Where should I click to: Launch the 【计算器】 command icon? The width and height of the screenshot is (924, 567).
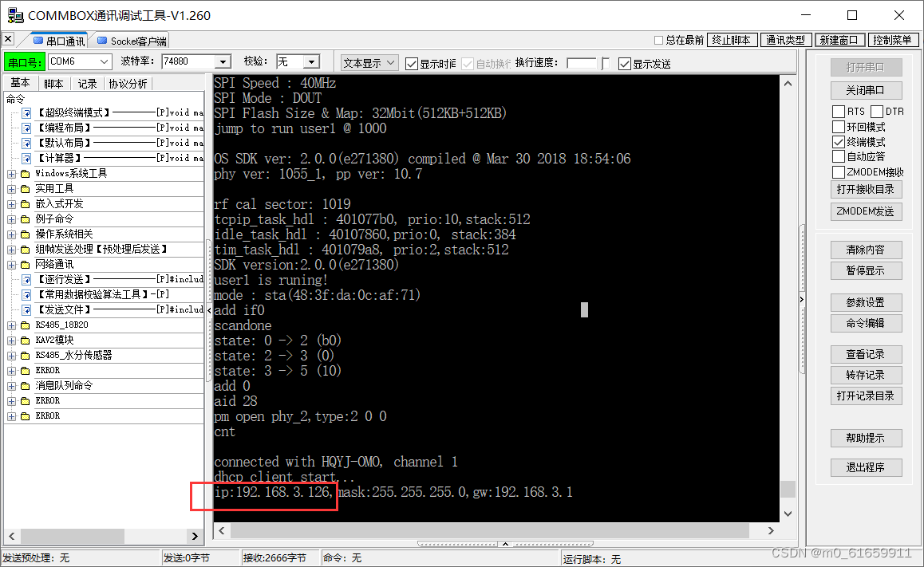point(27,158)
